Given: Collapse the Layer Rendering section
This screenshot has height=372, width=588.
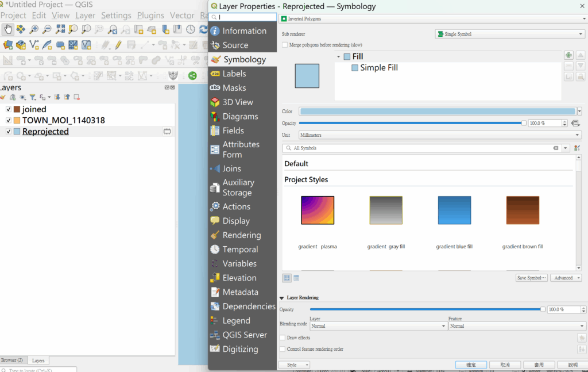Looking at the screenshot, I should tap(281, 298).
